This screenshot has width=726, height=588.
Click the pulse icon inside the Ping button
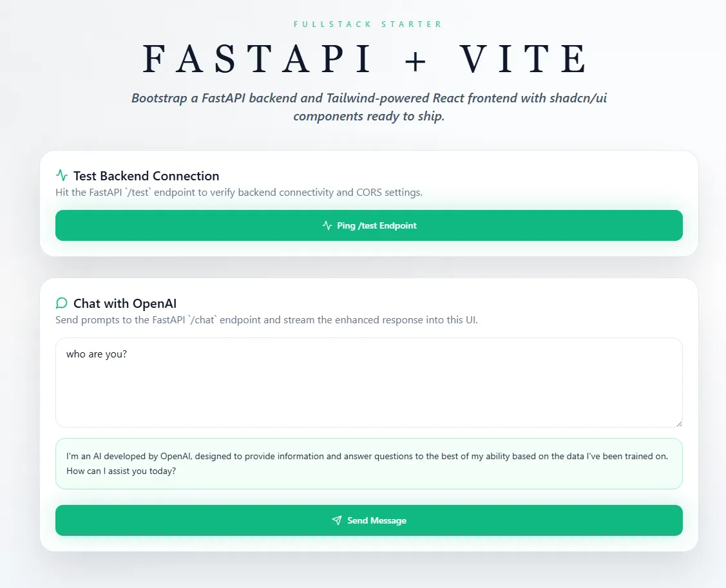(x=327, y=225)
